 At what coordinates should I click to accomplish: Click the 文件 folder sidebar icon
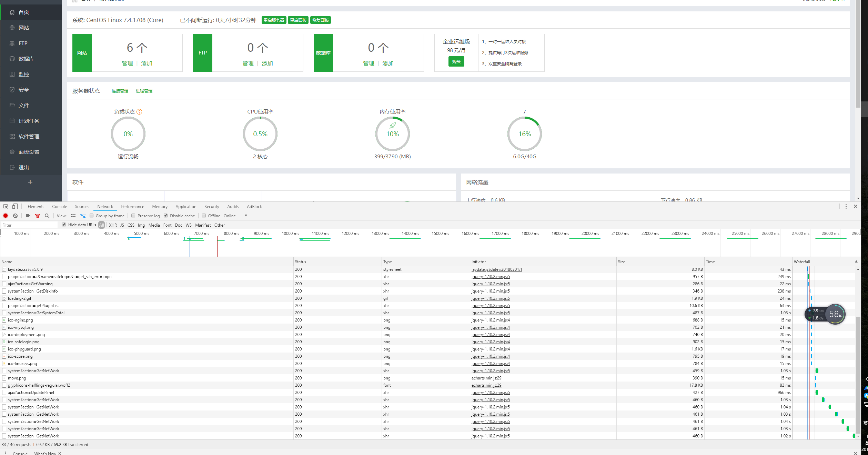point(12,105)
